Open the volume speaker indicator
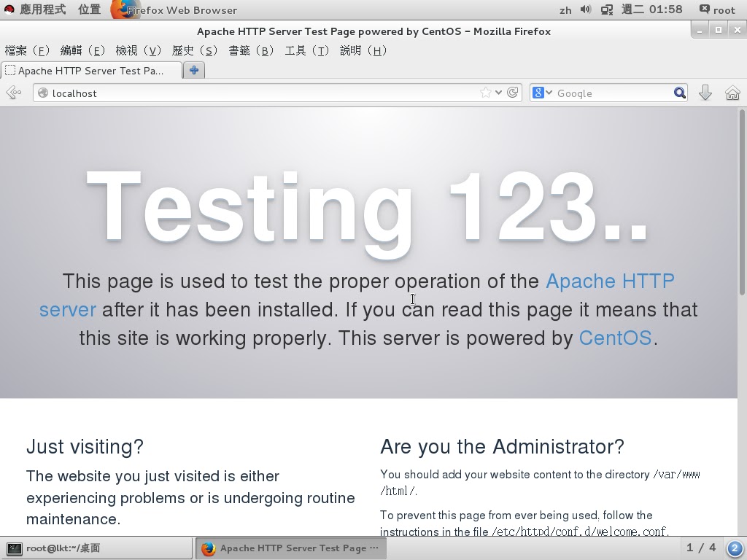Screen dimensions: 747x560 [586, 9]
